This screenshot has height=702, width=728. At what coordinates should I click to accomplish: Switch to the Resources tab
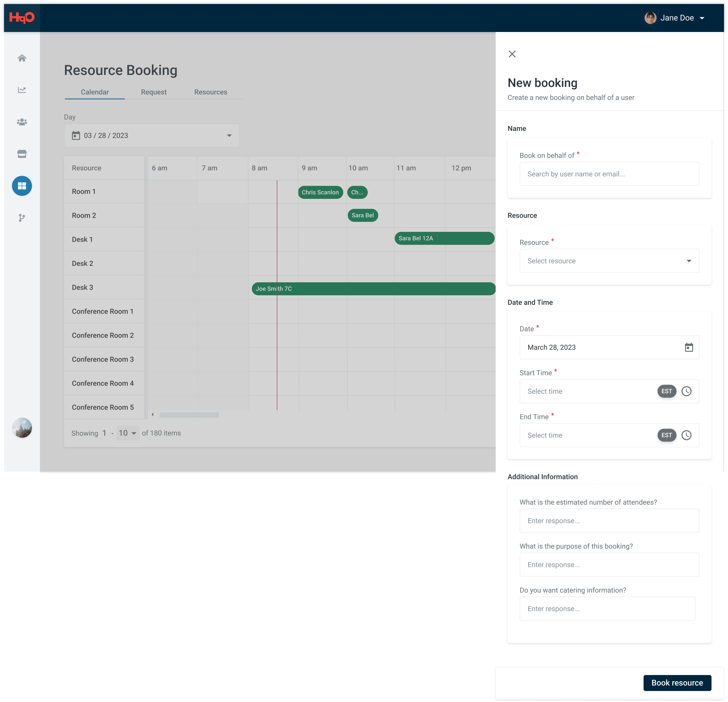[x=211, y=92]
